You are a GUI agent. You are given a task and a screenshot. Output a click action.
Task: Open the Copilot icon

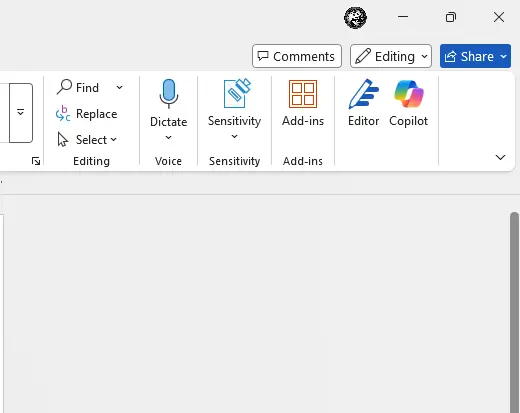[x=409, y=94]
